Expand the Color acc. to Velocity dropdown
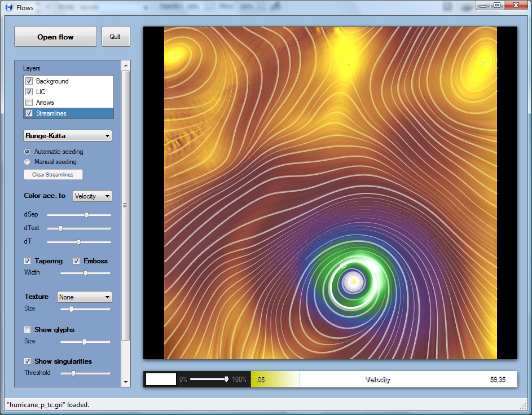This screenshot has height=415, width=532. [x=93, y=196]
